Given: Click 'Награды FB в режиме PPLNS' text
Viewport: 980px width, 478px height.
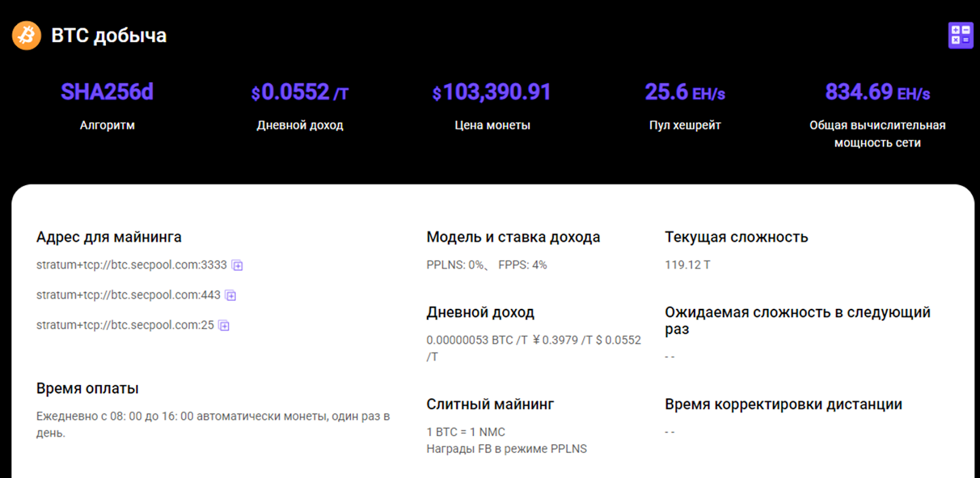Looking at the screenshot, I should pos(507,449).
